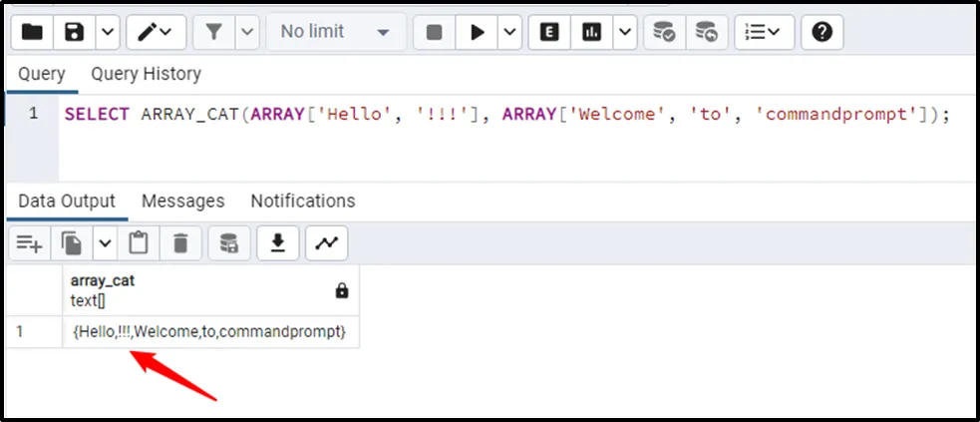Open the Help question mark icon

tap(821, 32)
